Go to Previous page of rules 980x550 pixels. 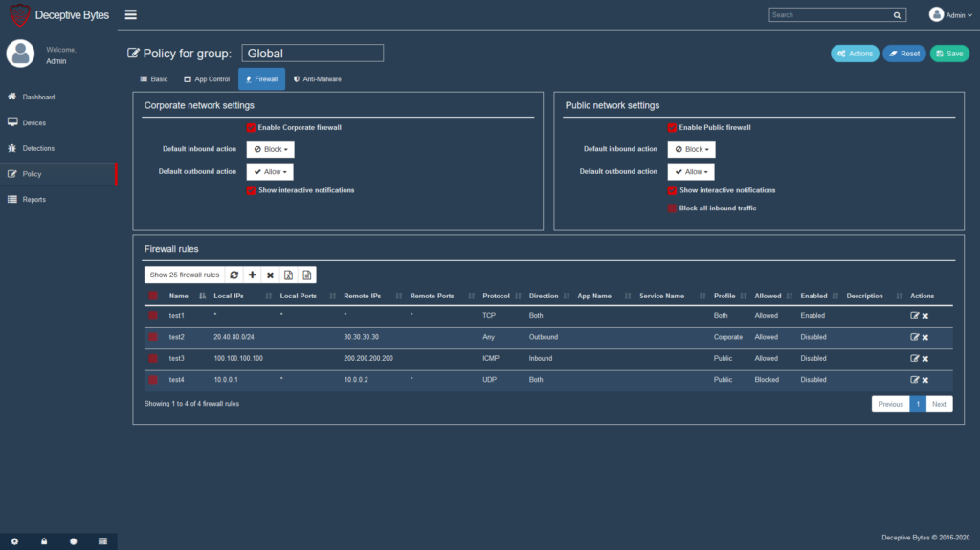click(891, 404)
